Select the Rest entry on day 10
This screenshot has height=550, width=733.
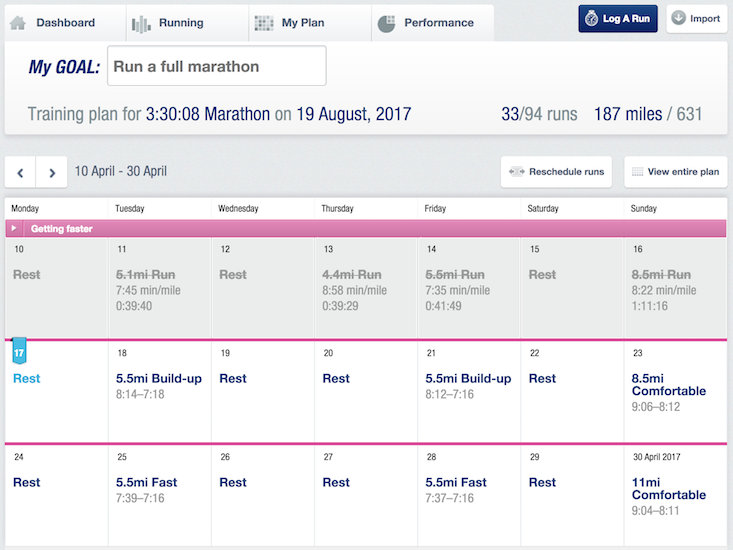[x=27, y=274]
